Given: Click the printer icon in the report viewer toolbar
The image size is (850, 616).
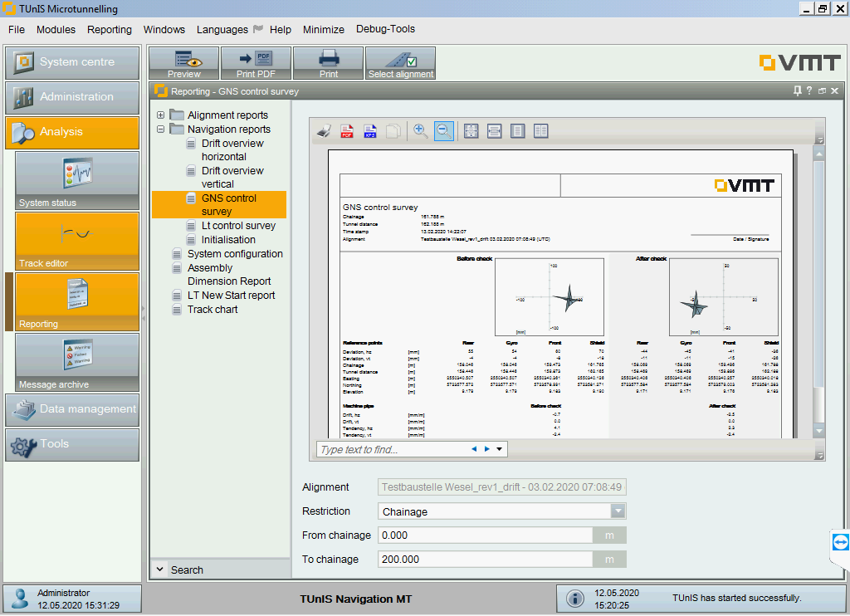Looking at the screenshot, I should pos(325,131).
